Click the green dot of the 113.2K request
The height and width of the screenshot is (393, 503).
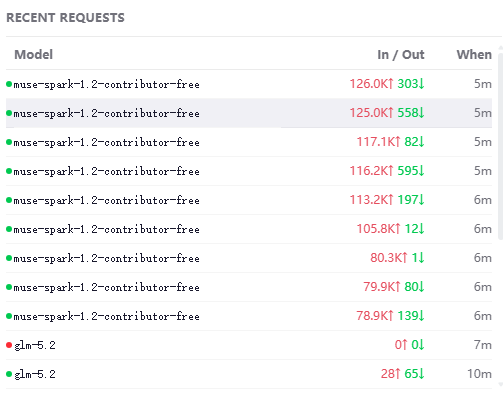(x=9, y=200)
